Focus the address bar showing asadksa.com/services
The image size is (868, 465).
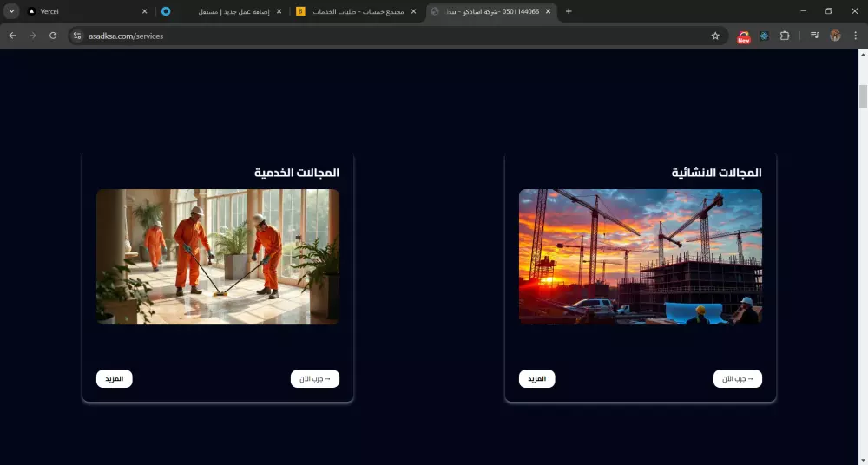[398, 36]
